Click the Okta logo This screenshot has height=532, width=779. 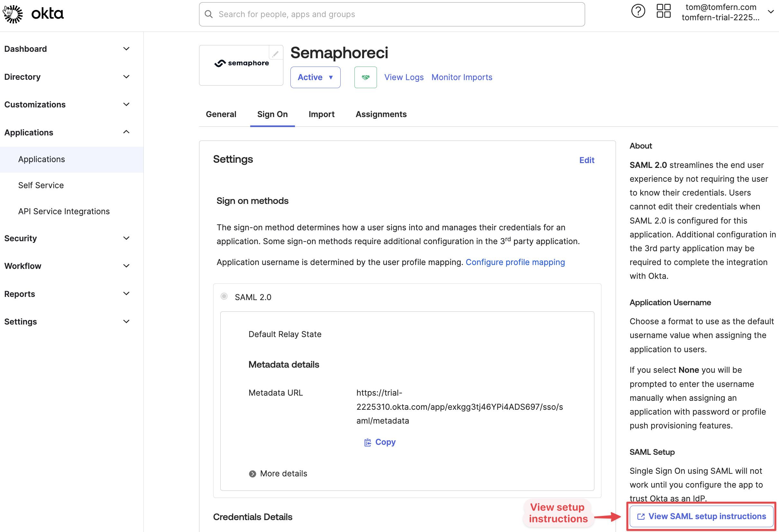33,14
